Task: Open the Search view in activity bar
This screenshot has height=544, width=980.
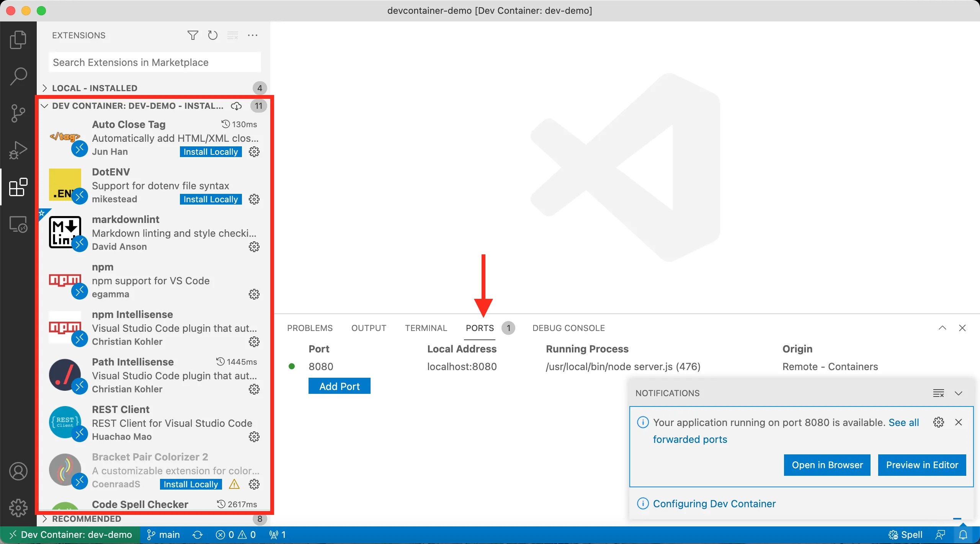Action: 18,76
